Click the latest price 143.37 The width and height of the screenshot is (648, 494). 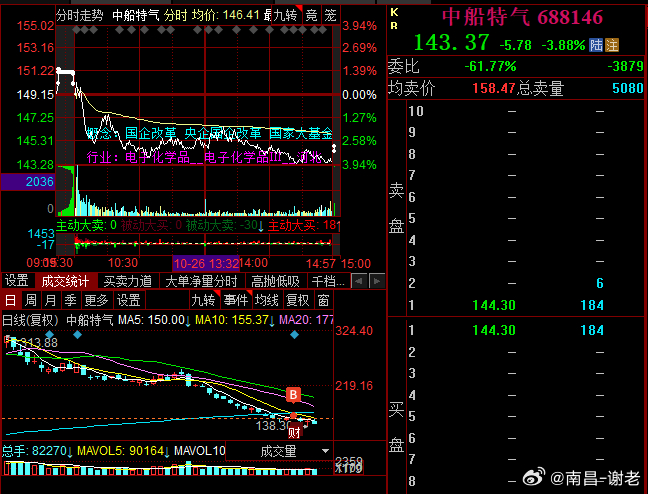click(452, 42)
